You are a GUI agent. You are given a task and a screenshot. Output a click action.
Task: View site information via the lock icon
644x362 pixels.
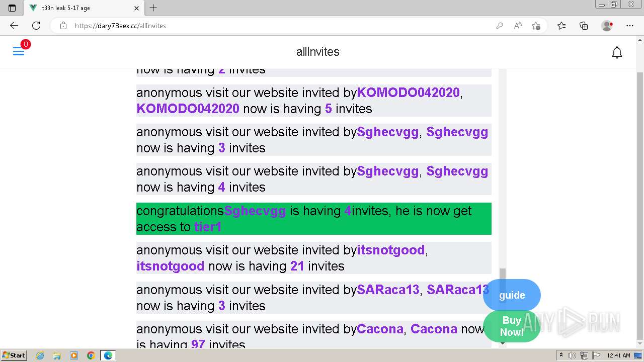(63, 26)
